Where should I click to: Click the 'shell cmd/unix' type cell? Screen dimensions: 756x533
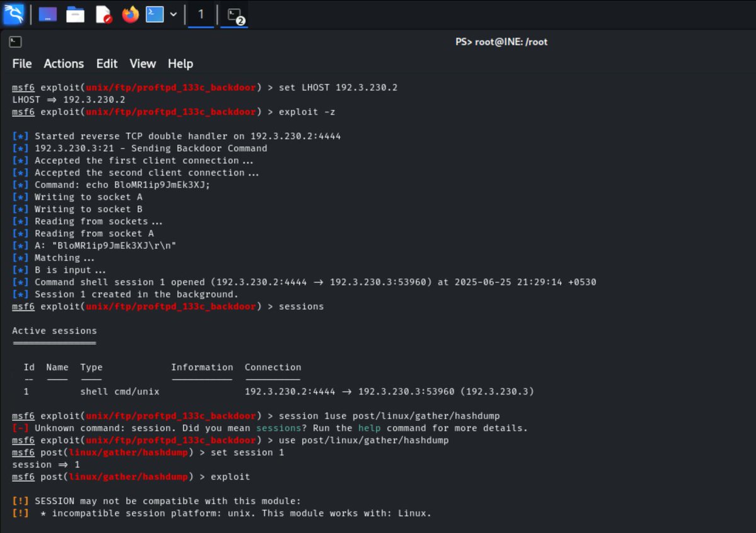120,392
